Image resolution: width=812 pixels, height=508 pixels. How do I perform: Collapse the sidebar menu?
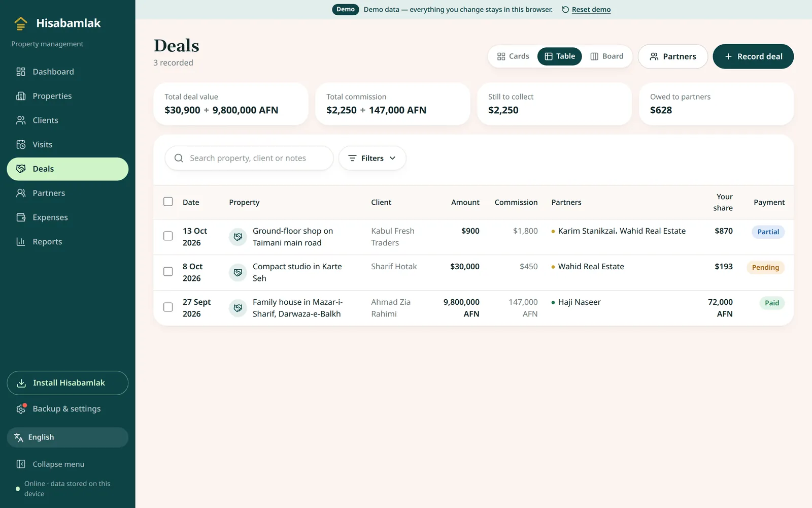coord(67,464)
